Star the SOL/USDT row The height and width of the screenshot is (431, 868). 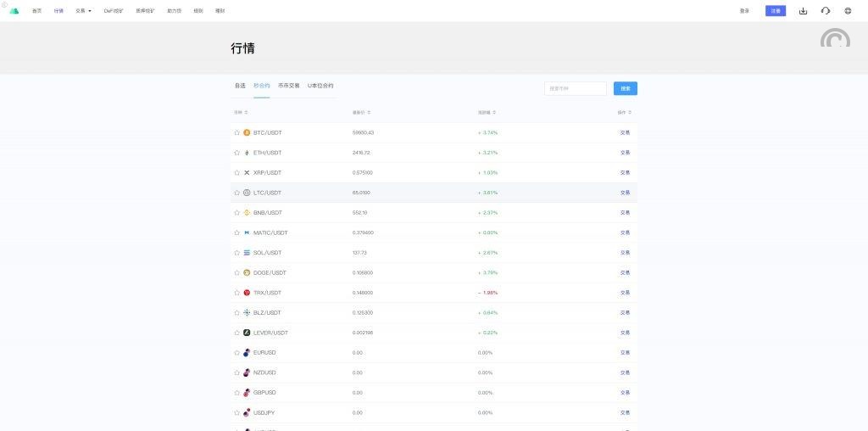pyautogui.click(x=237, y=253)
